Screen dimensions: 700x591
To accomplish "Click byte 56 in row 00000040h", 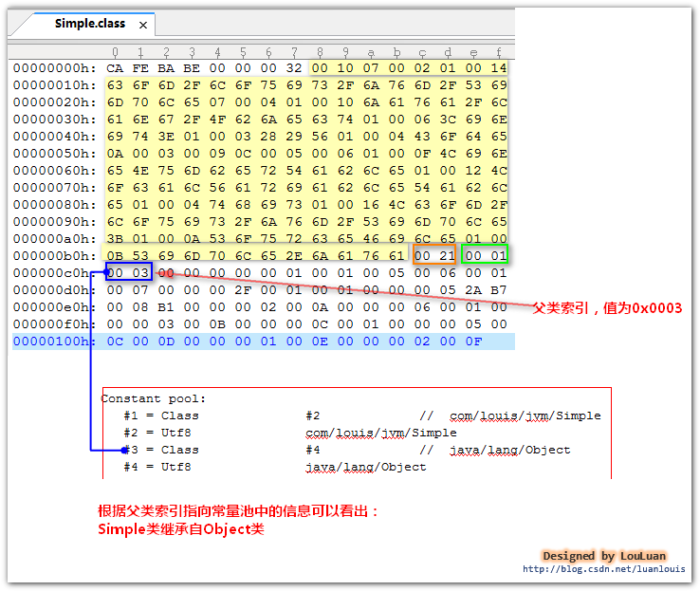I will pos(320,137).
